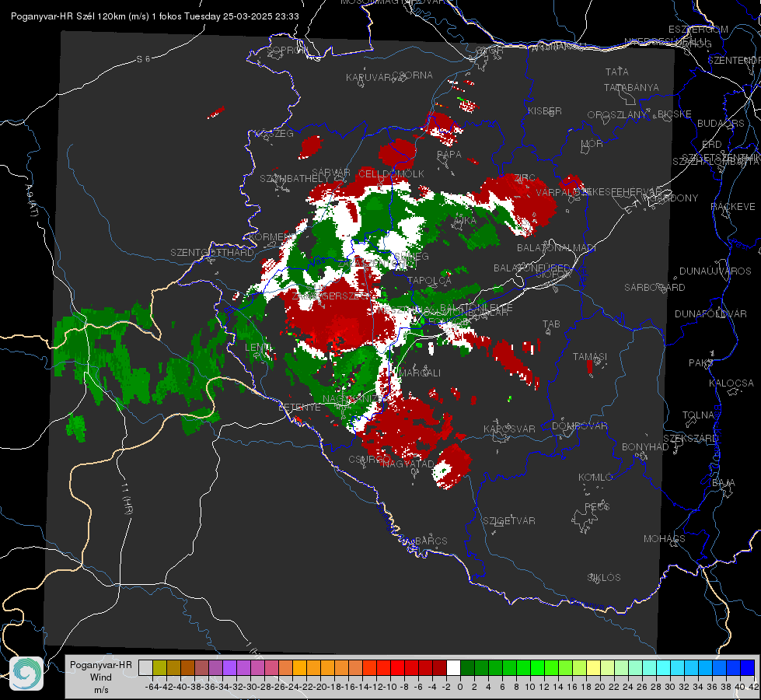Screen dimensions: 761x700
Task: Click the OROSZLANY label on the map
Action: (x=617, y=114)
